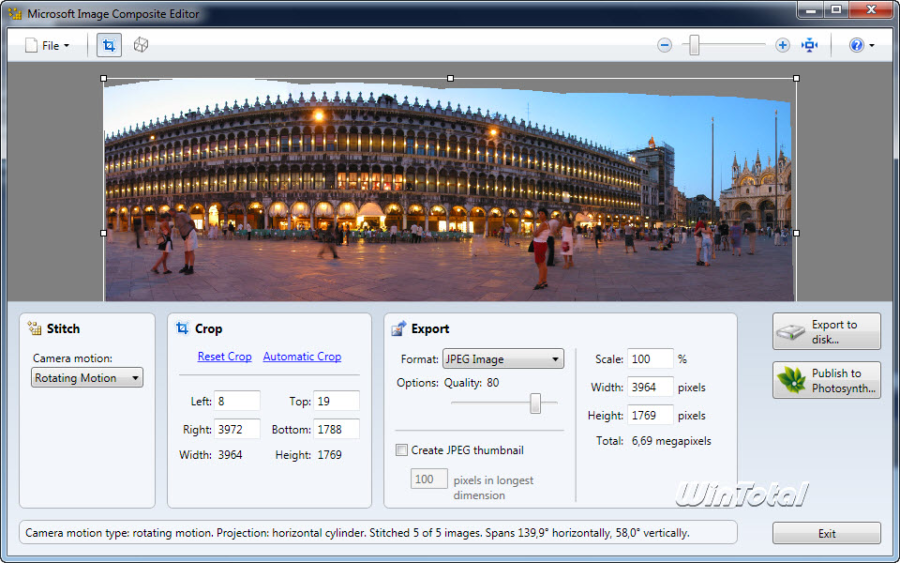Viewport: 900px width, 563px height.
Task: Click the Crop panel icon
Action: tap(182, 328)
